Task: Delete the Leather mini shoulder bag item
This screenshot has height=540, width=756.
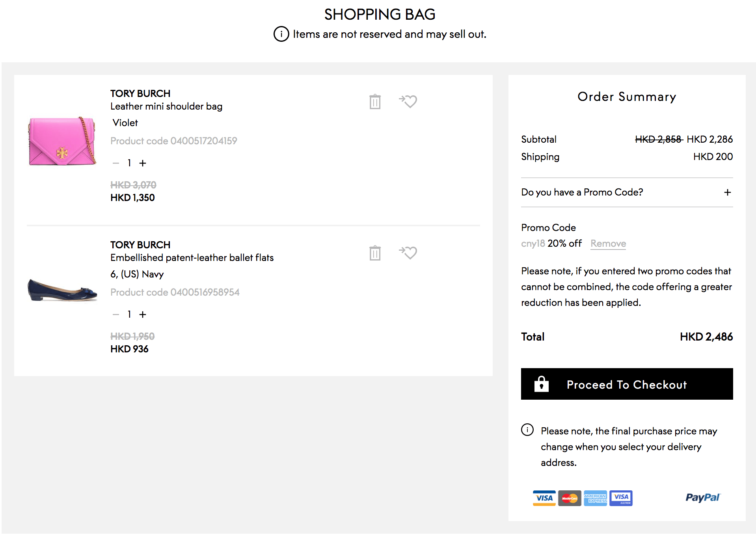Action: [375, 102]
